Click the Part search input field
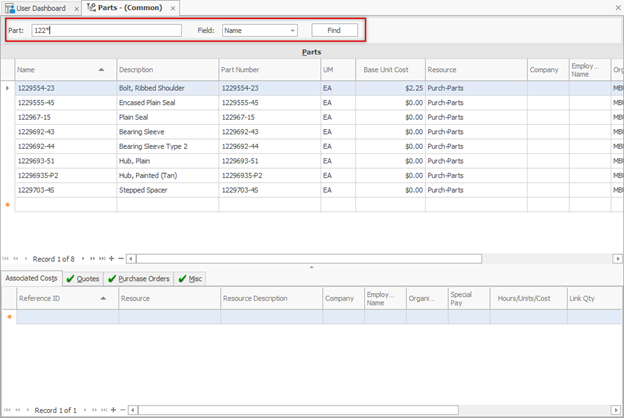The height and width of the screenshot is (418, 624). [105, 31]
